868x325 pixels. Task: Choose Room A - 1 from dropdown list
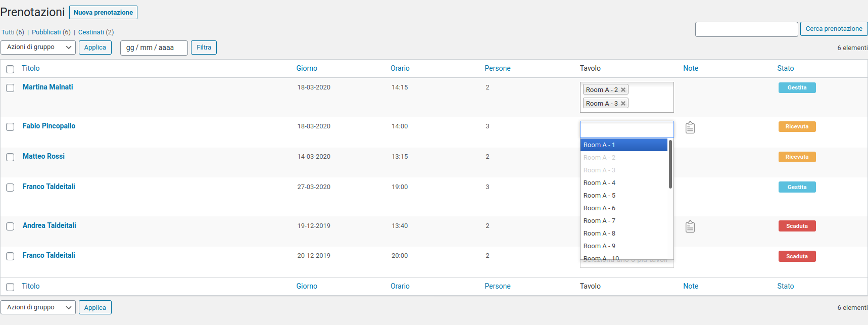623,145
